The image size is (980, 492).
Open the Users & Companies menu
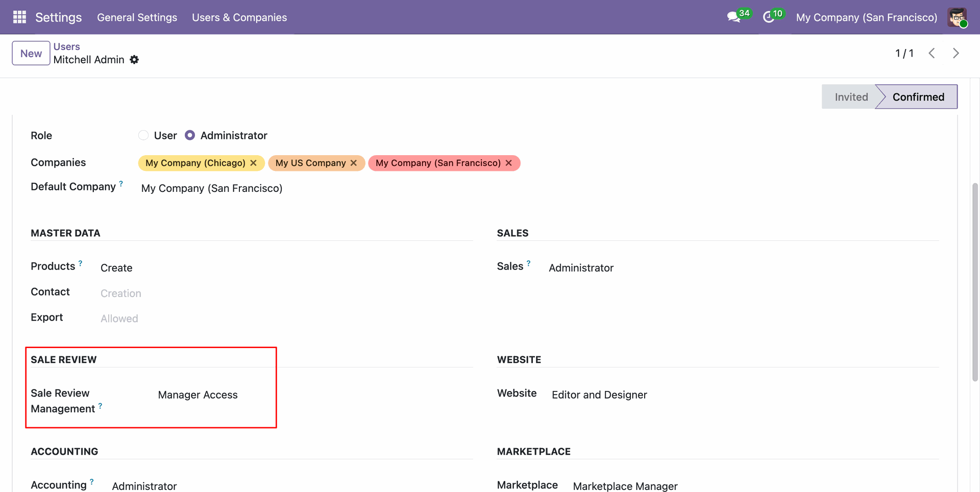coord(239,17)
